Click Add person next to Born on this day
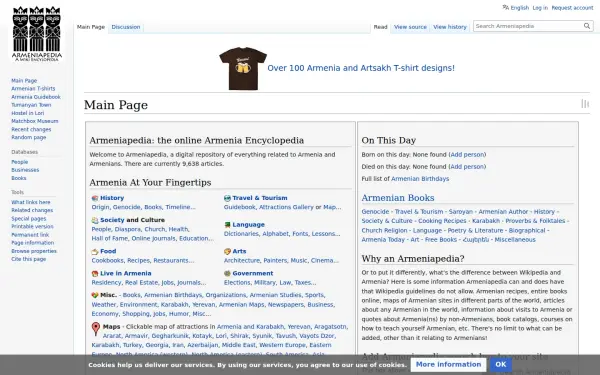The image size is (600, 375). click(467, 155)
